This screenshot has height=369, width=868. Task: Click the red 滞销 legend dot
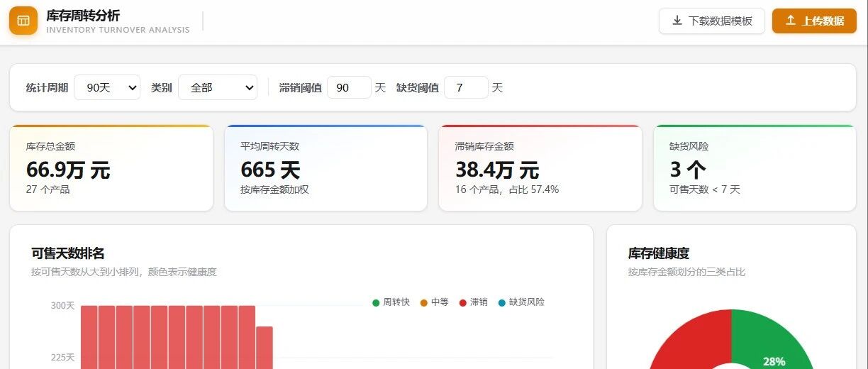(x=463, y=303)
